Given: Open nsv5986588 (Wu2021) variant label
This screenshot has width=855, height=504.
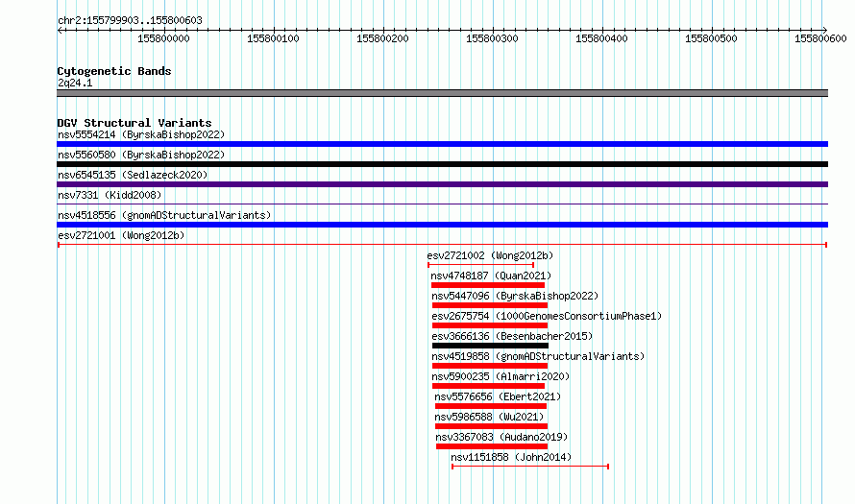Looking at the screenshot, I should [x=489, y=417].
